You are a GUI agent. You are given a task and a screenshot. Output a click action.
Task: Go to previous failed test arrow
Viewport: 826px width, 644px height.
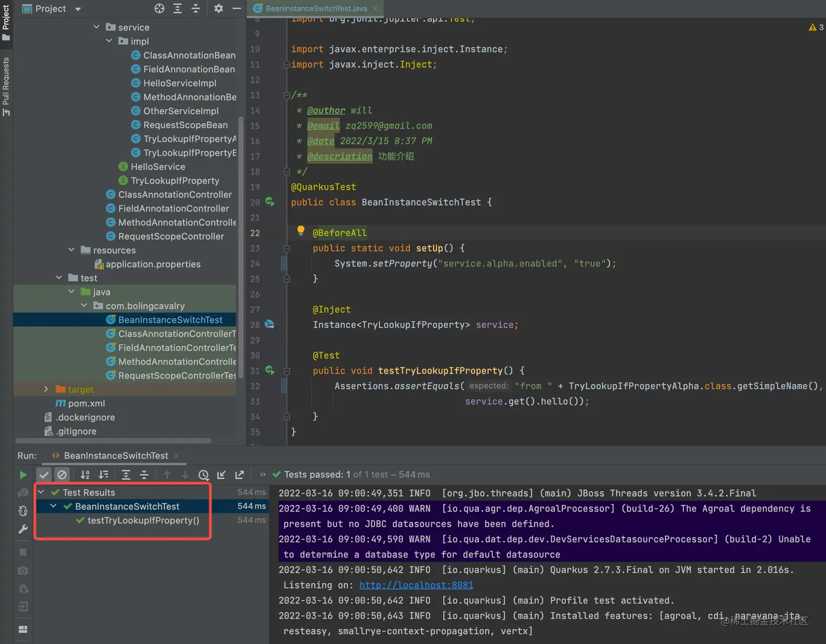coord(167,475)
